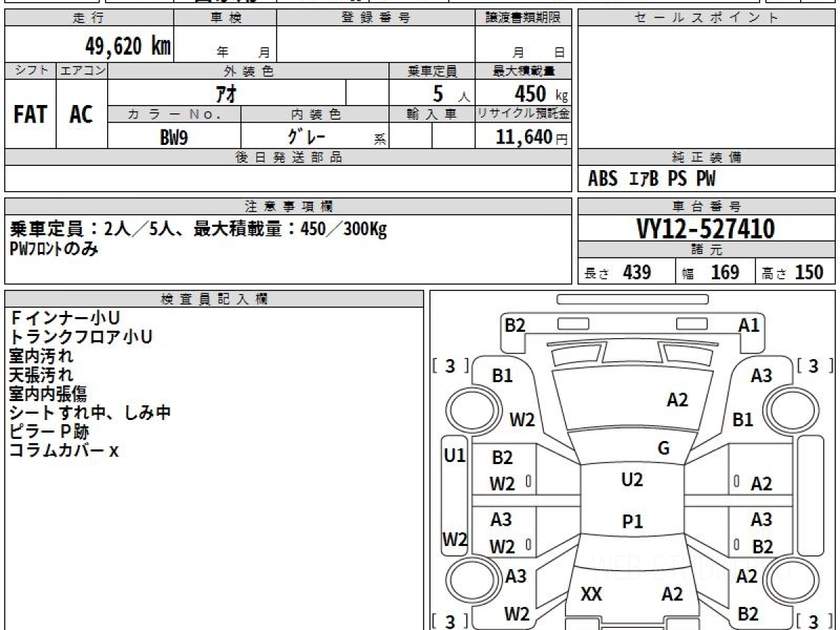
Task: Click the P1 mark on the roof
Action: [633, 521]
